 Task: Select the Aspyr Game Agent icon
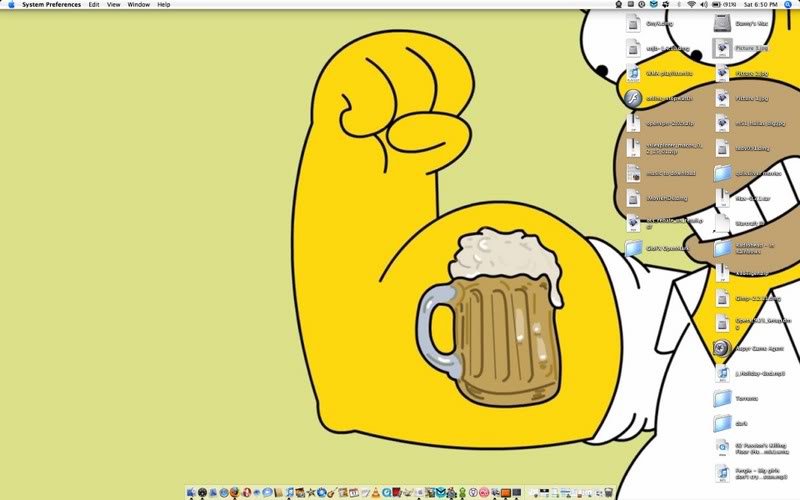click(721, 348)
